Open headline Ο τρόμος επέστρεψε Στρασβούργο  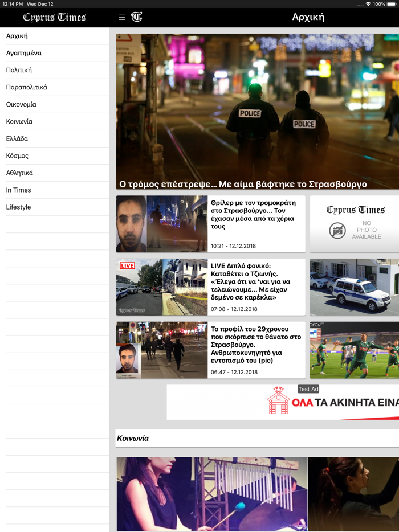(x=243, y=184)
